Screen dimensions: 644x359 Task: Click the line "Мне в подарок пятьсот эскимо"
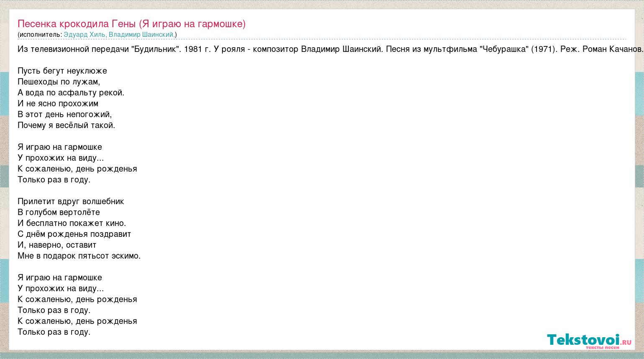pyautogui.click(x=79, y=256)
